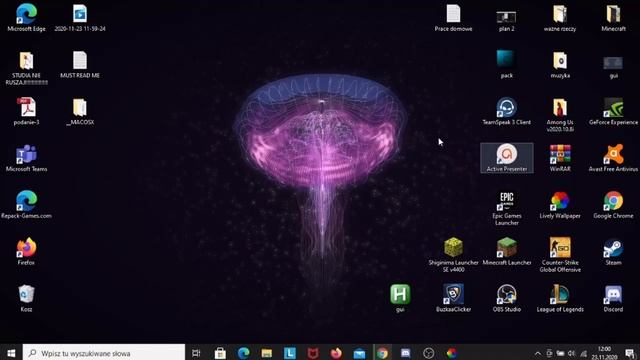Select the Active Presenter shortcut

pyautogui.click(x=507, y=158)
